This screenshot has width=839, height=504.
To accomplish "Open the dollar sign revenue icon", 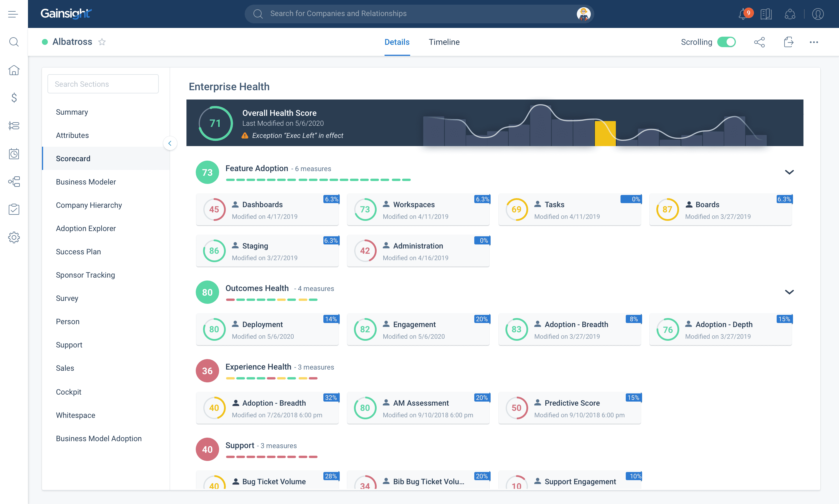I will pyautogui.click(x=14, y=98).
